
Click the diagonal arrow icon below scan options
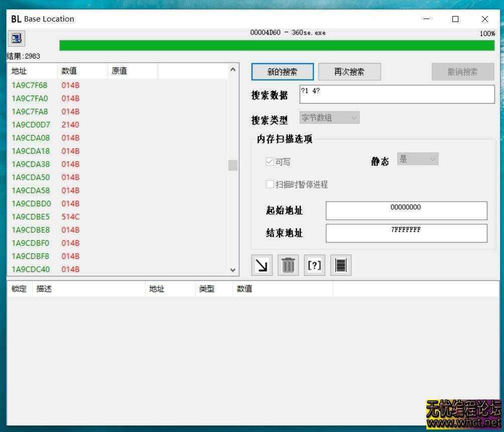[261, 265]
